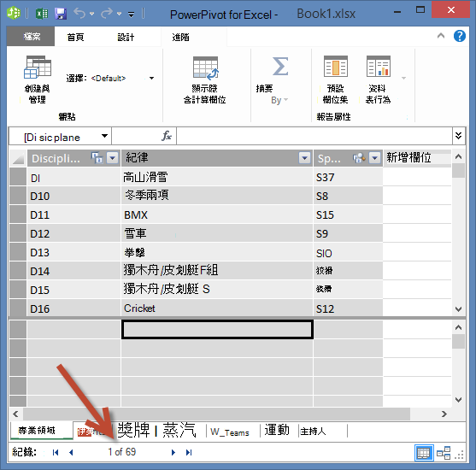
Task: Open the undo history dropdown arrow
Action: coord(91,14)
